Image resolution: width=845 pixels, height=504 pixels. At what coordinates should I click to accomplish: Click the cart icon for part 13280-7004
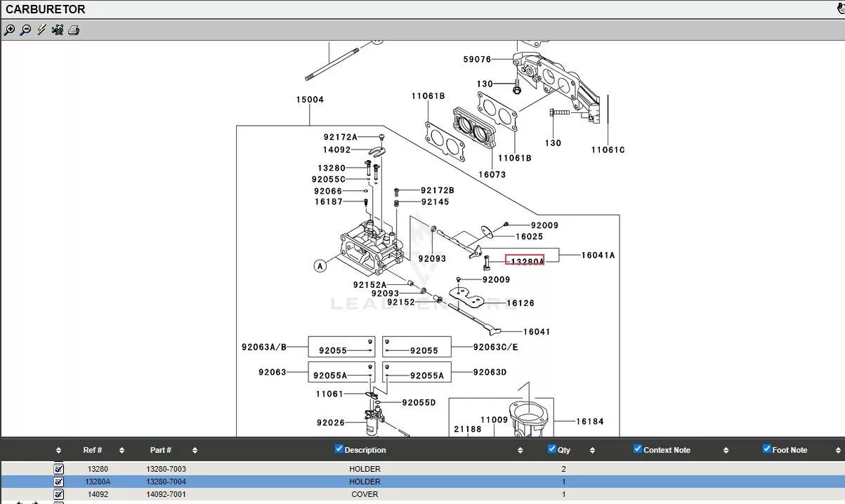coord(58,482)
